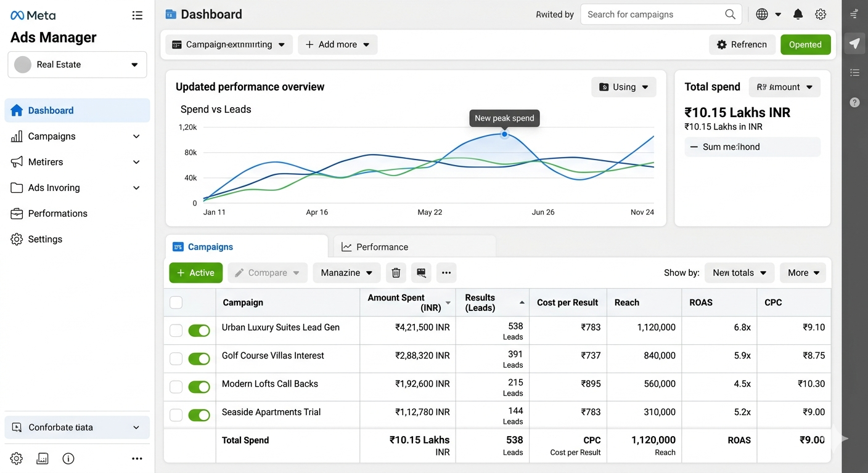Image resolution: width=868 pixels, height=473 pixels.
Task: Click the green Active button
Action: [x=196, y=273]
